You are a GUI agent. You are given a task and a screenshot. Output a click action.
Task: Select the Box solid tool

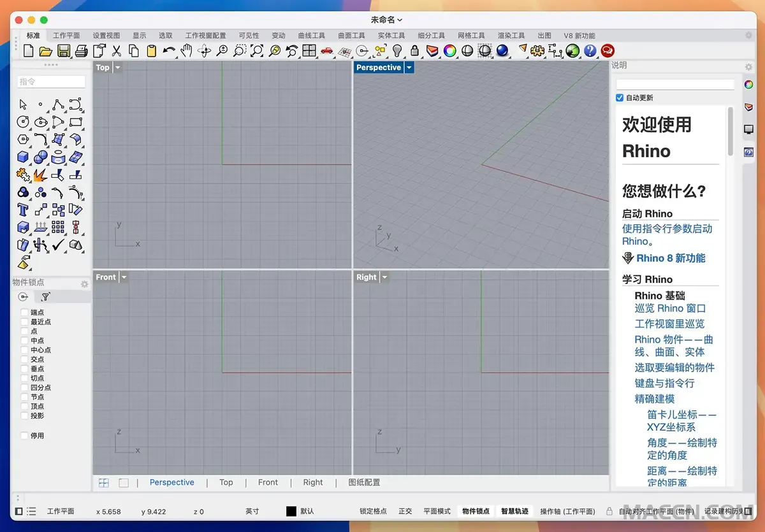click(x=23, y=157)
